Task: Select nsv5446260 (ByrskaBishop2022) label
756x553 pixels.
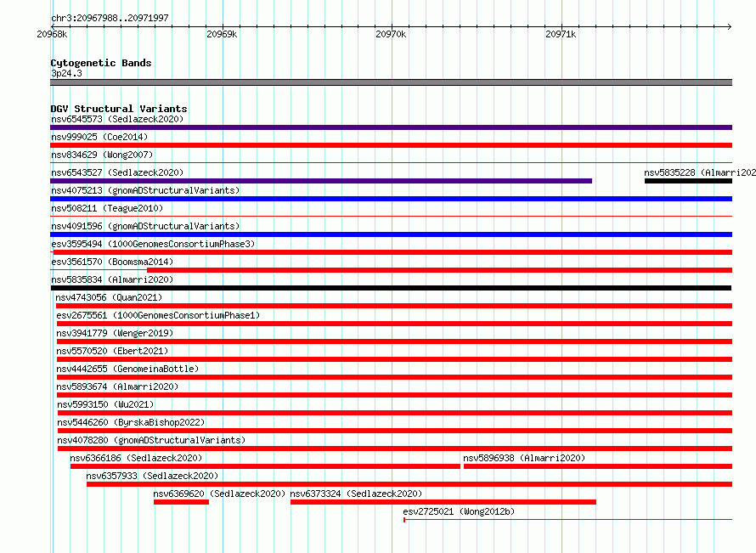Action: (x=131, y=422)
